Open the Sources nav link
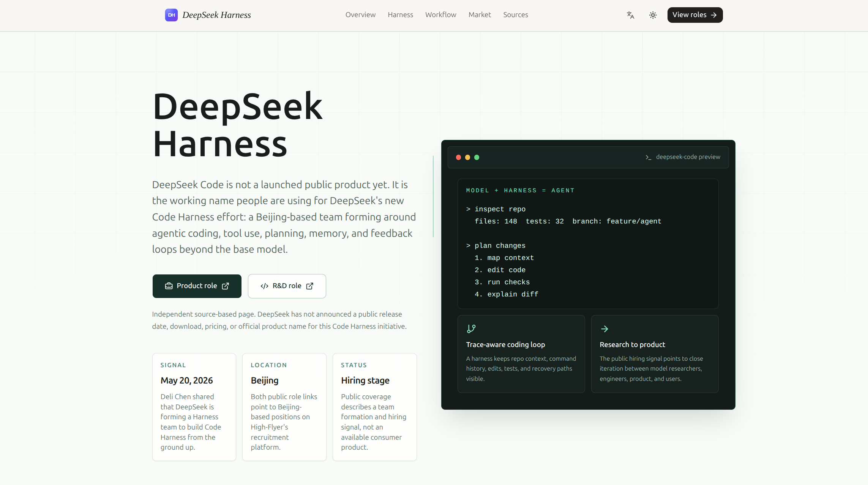Screen dimensions: 868x485 (x=515, y=15)
